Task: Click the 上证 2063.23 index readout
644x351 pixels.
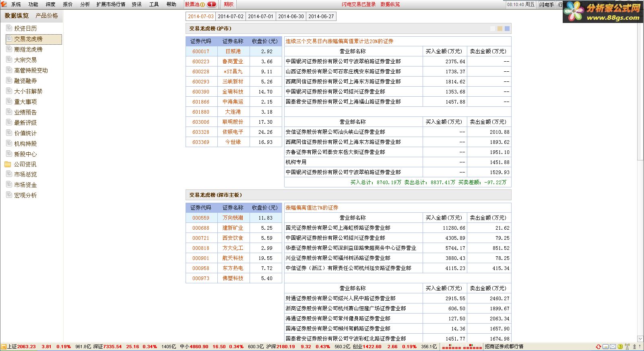Action: click(x=22, y=347)
